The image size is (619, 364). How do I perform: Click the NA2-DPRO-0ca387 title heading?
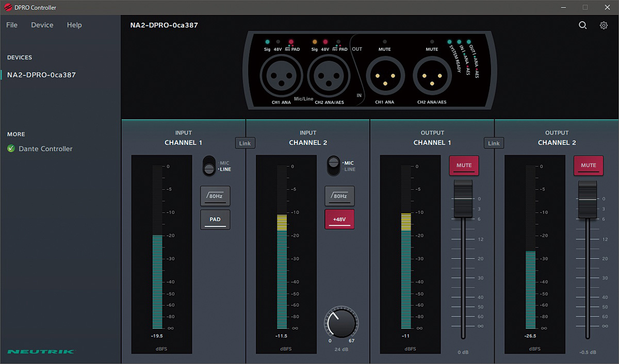(x=164, y=25)
